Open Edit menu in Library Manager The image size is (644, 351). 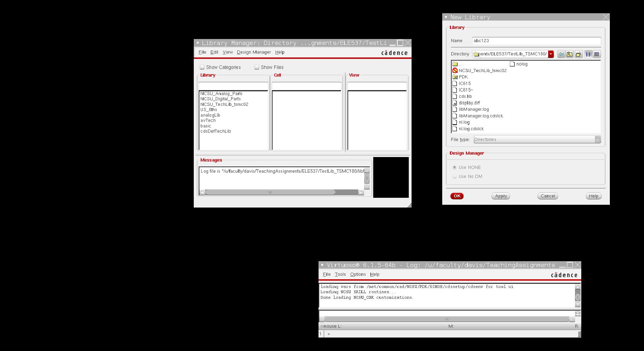coord(214,52)
